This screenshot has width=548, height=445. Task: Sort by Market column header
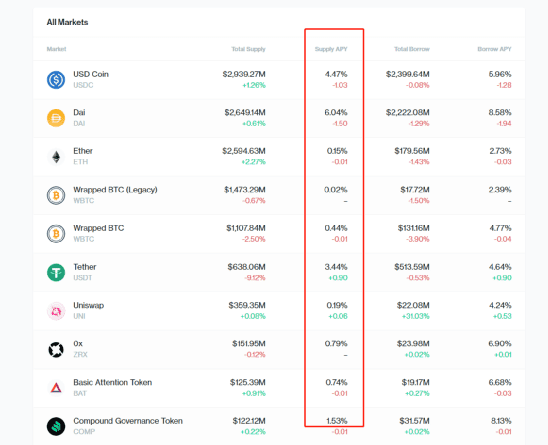click(56, 49)
